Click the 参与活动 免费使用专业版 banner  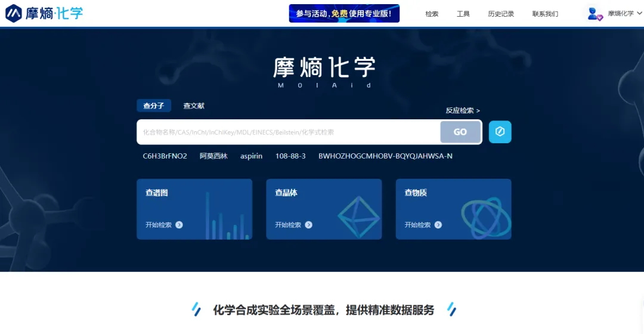(x=344, y=14)
